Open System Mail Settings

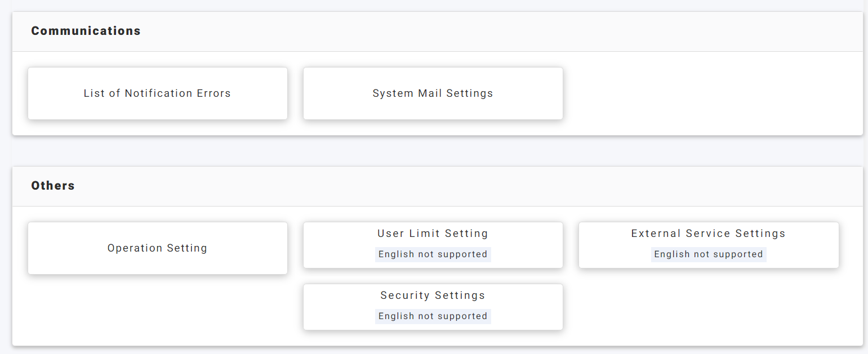433,93
